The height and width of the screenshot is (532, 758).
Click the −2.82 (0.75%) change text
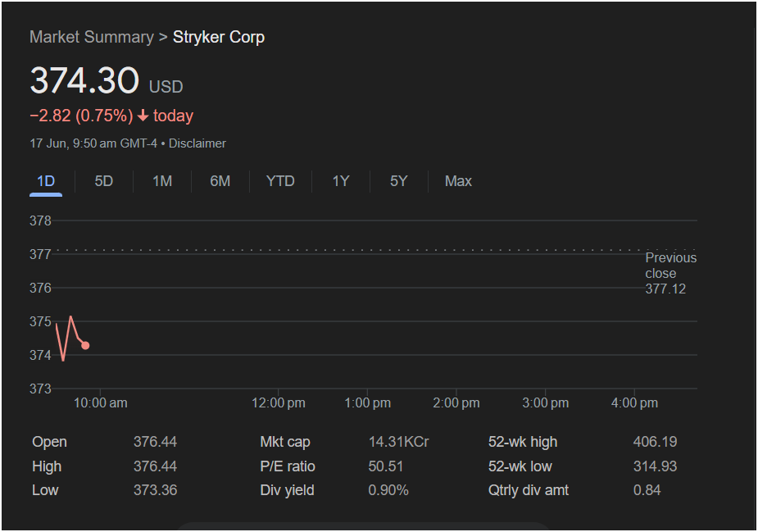tap(81, 116)
